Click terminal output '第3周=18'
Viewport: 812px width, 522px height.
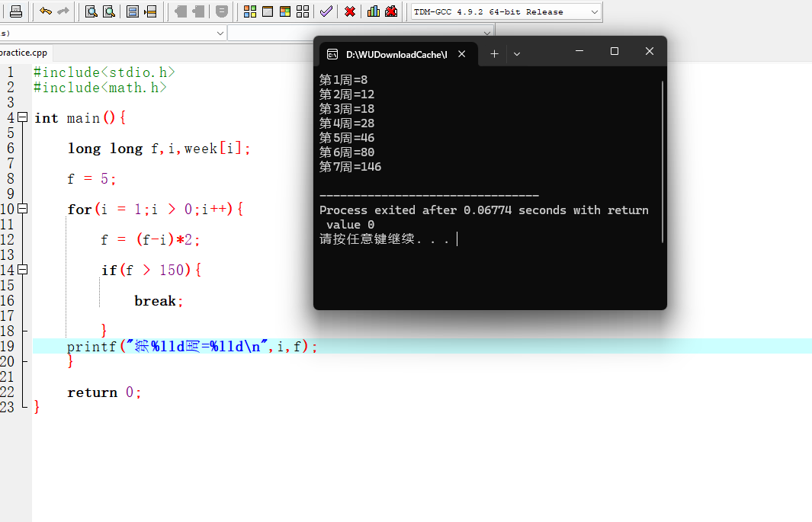(x=346, y=109)
